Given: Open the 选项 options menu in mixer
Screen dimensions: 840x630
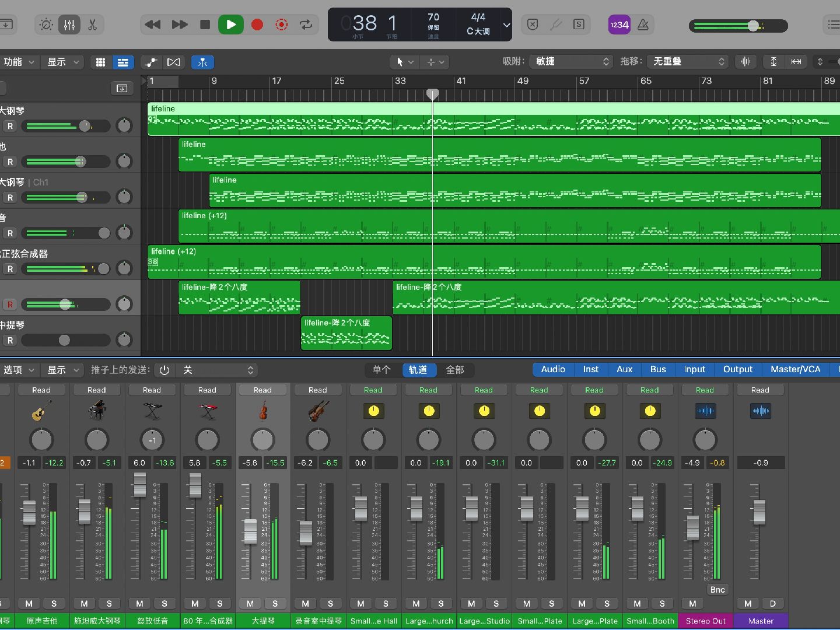Looking at the screenshot, I should [19, 370].
